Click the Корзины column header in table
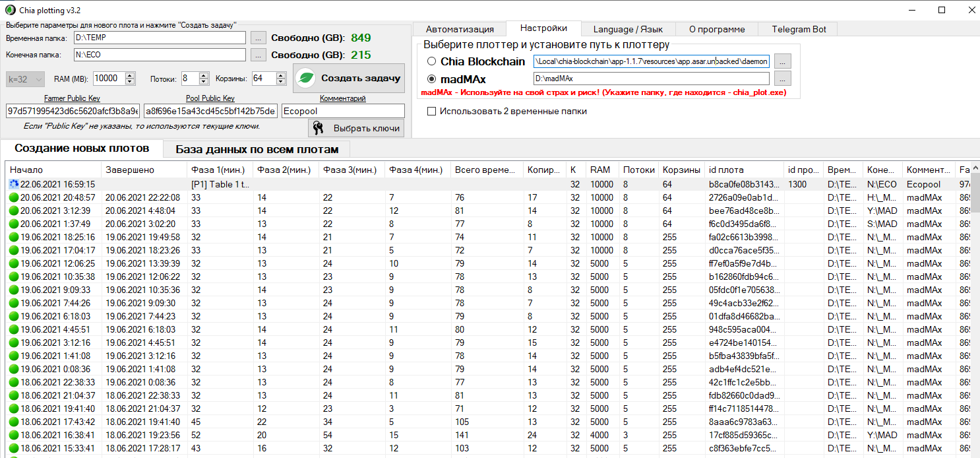 pos(681,170)
